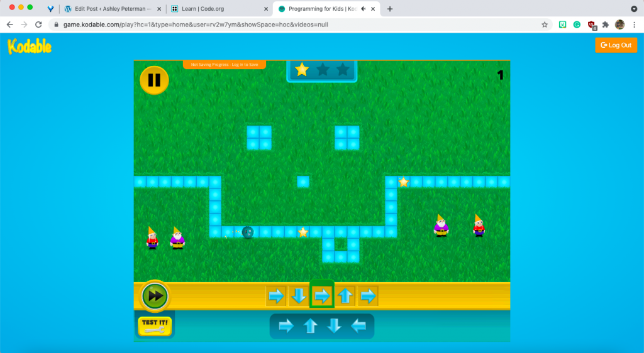Click the Kodable logo
The image size is (644, 353).
tap(30, 46)
